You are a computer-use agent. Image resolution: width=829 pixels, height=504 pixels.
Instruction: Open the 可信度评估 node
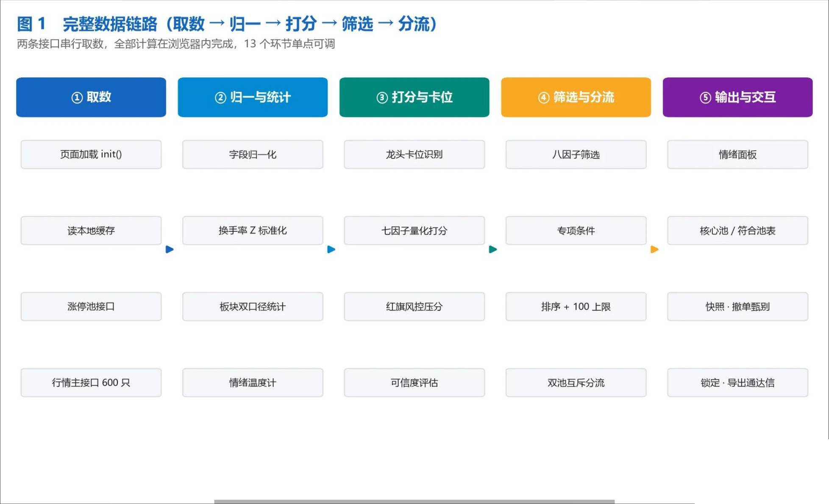point(414,382)
